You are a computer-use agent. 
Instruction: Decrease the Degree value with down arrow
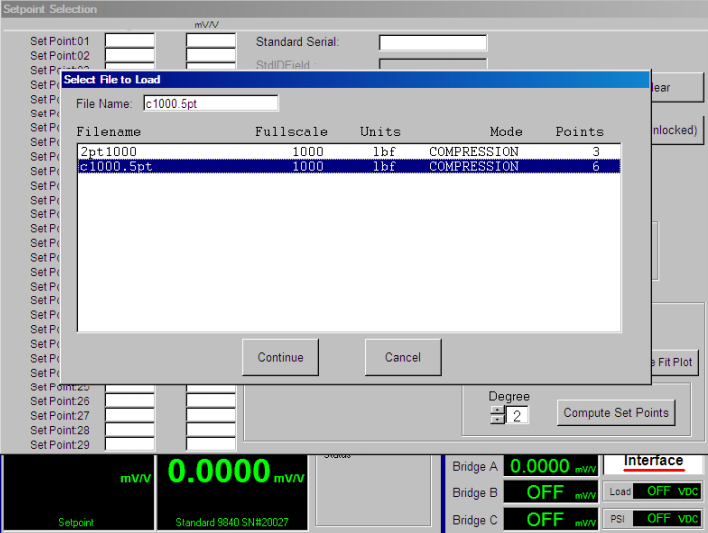(497, 419)
